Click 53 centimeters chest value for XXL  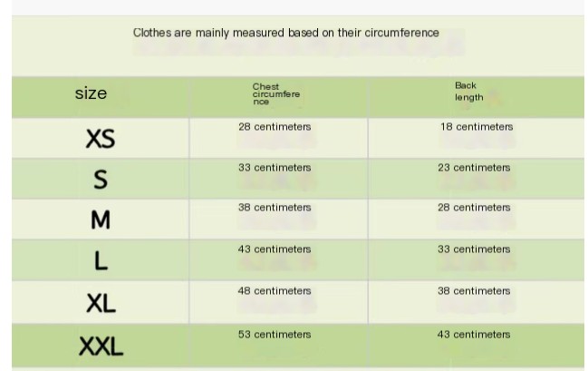pos(275,334)
